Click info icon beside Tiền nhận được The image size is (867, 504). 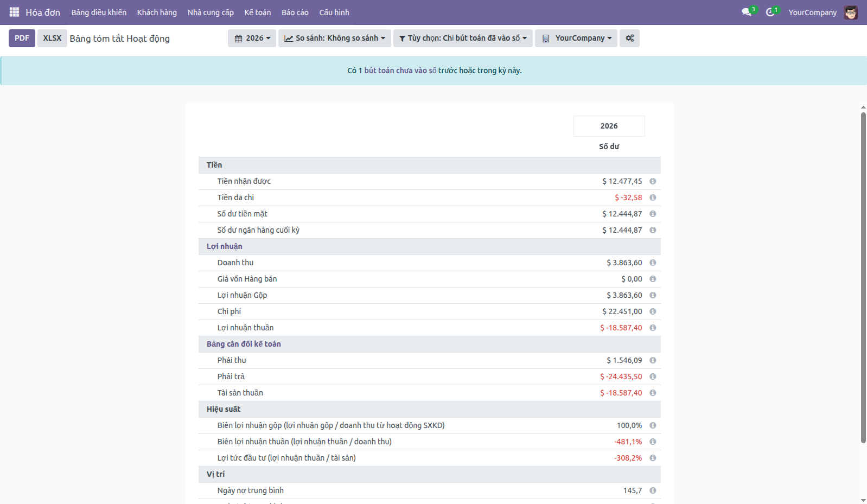[653, 181]
